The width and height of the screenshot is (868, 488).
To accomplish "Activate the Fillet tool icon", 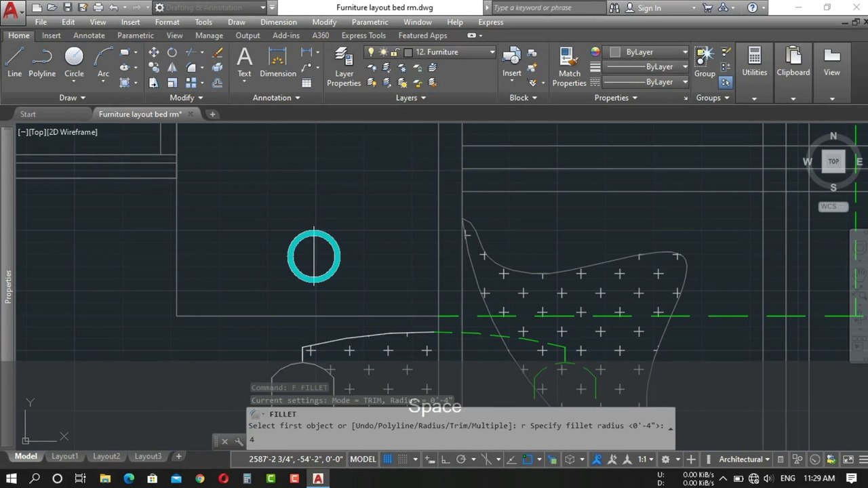I will (191, 68).
